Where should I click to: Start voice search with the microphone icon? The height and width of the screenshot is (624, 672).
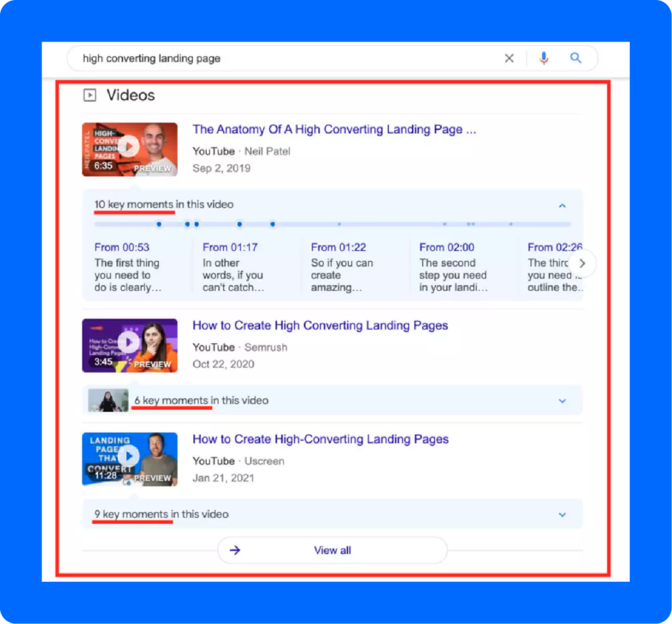543,58
